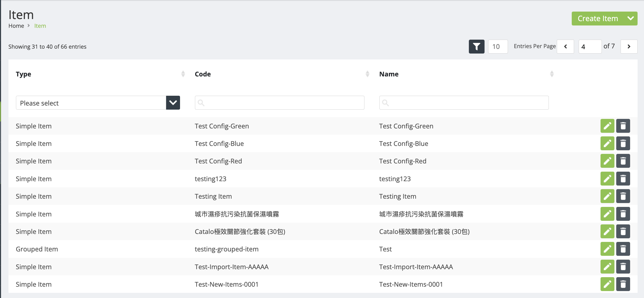
Task: Click the Code search field
Action: coord(279,103)
